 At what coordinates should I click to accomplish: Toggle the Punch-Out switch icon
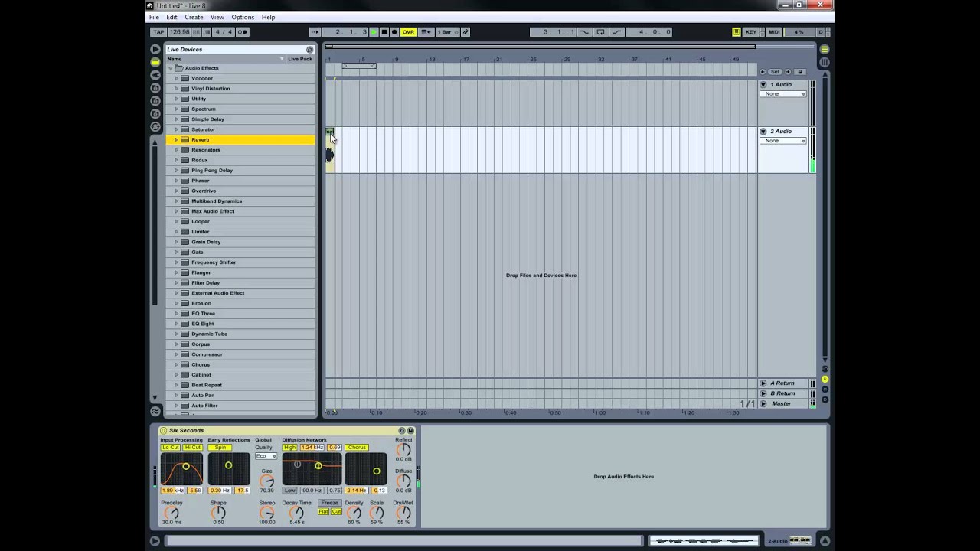click(x=617, y=32)
